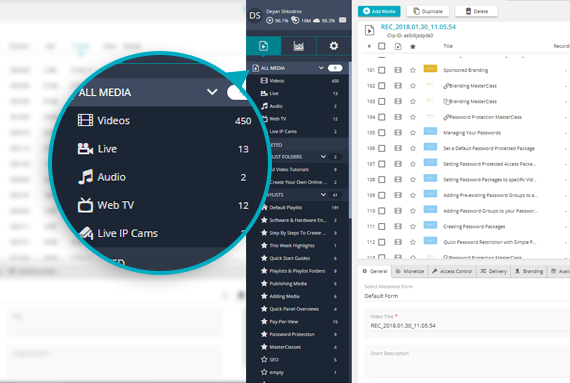This screenshot has width=570, height=383.
Task: Click the plus button in ALL MEDIA header
Action: point(335,68)
